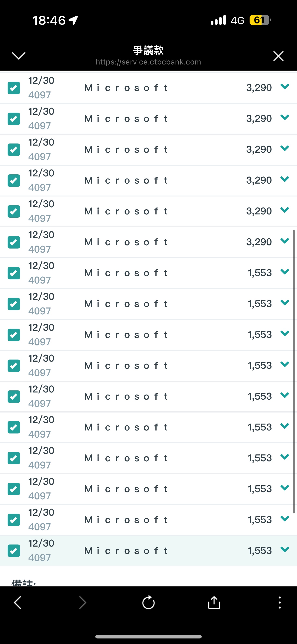Image resolution: width=297 pixels, height=644 pixels.
Task: Open the three-dot more options menu
Action: pyautogui.click(x=280, y=603)
